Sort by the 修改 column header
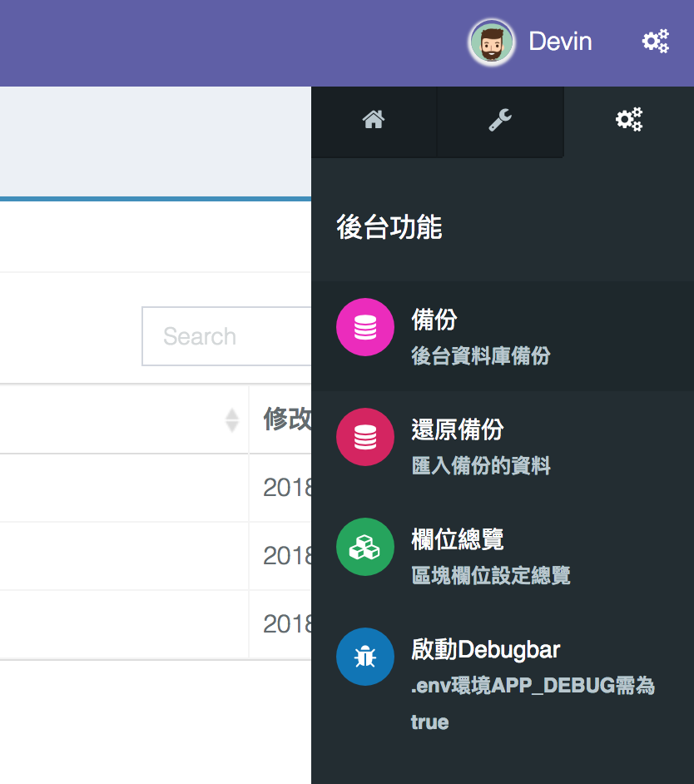The image size is (694, 784). coord(287,419)
